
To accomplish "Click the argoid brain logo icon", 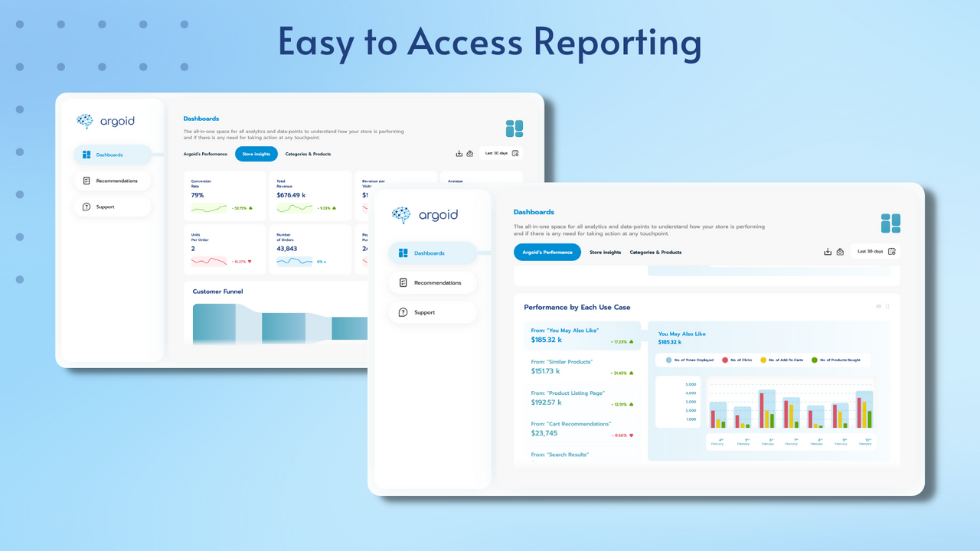I will 400,214.
